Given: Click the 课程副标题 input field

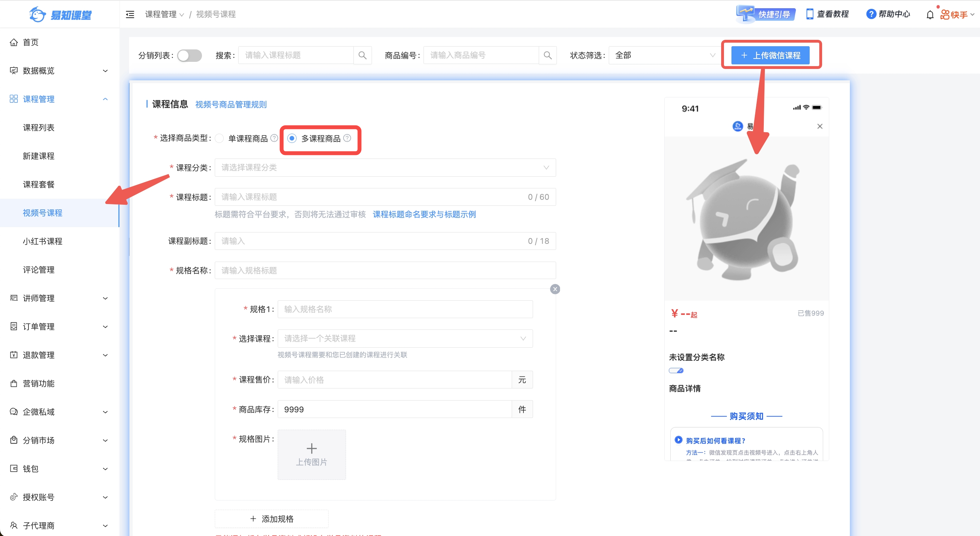Looking at the screenshot, I should pyautogui.click(x=385, y=241).
